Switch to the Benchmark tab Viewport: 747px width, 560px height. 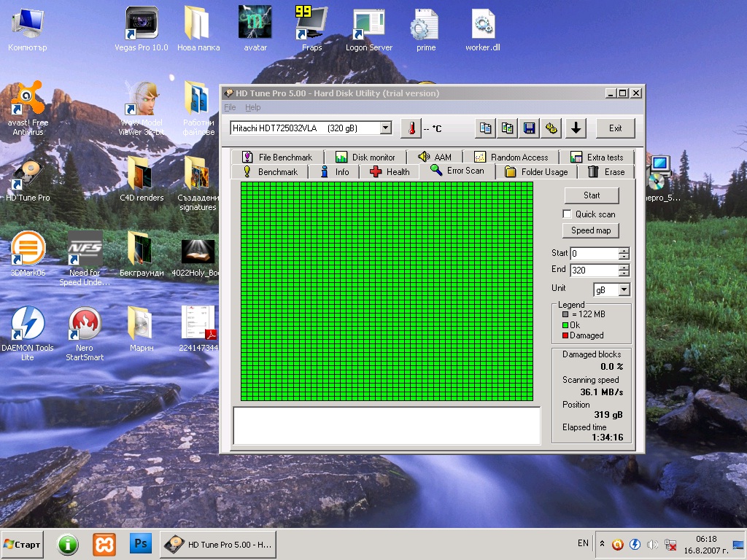click(270, 172)
